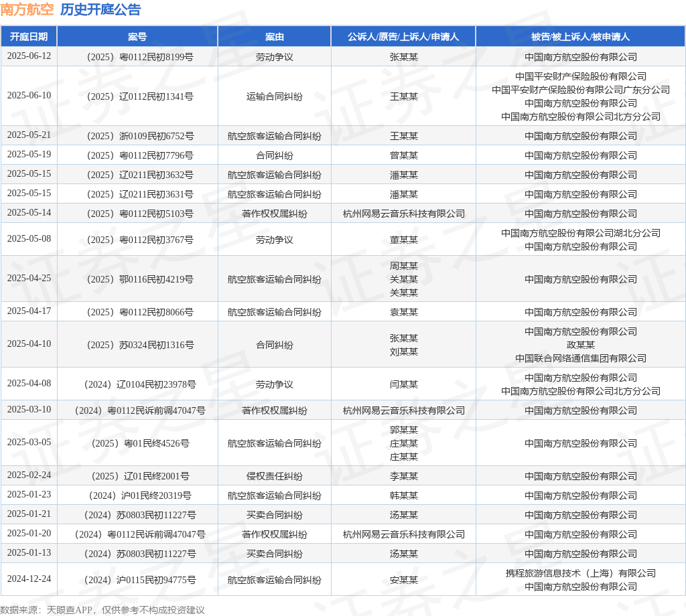
Task: Select case number 辽0211民初3631号
Action: (140, 194)
